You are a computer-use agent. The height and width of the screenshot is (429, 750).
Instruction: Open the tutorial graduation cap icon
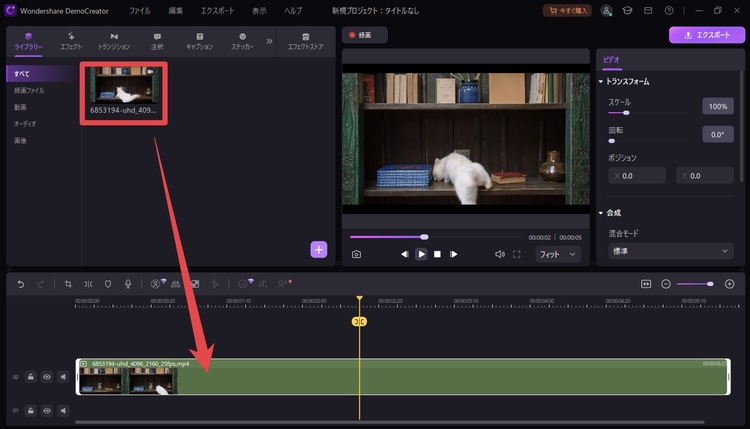(x=627, y=11)
